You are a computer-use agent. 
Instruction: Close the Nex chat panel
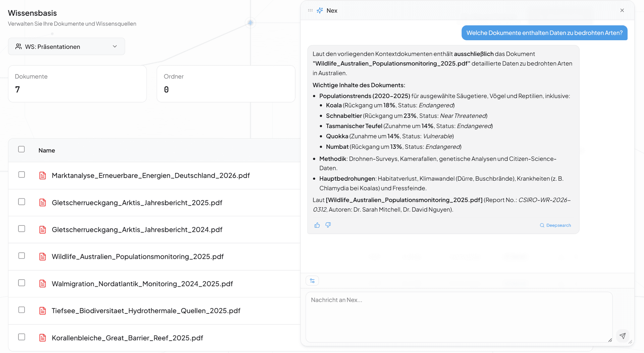pyautogui.click(x=622, y=10)
